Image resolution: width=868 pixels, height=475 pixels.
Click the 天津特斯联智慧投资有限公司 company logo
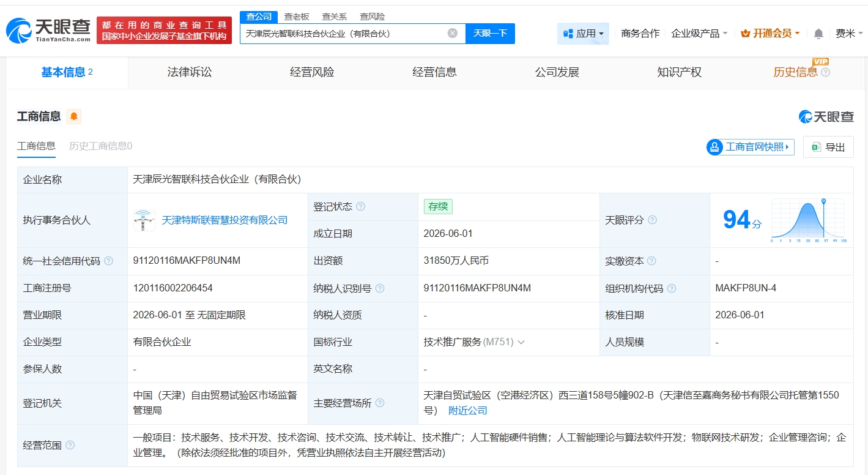pos(144,220)
